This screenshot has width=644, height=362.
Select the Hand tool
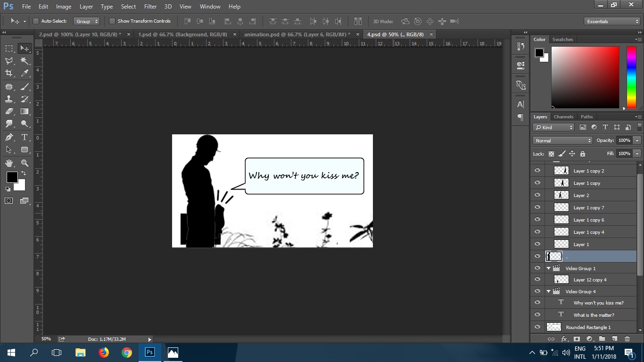pos(9,163)
